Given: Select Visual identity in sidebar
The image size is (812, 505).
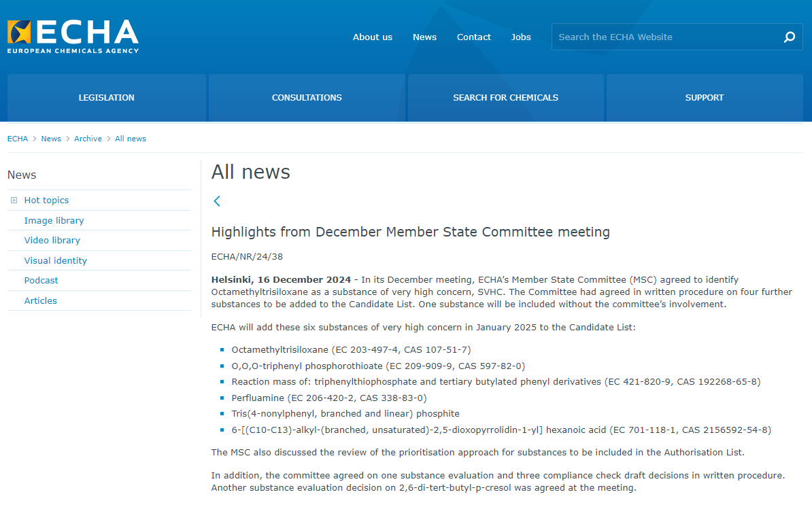Looking at the screenshot, I should point(55,260).
